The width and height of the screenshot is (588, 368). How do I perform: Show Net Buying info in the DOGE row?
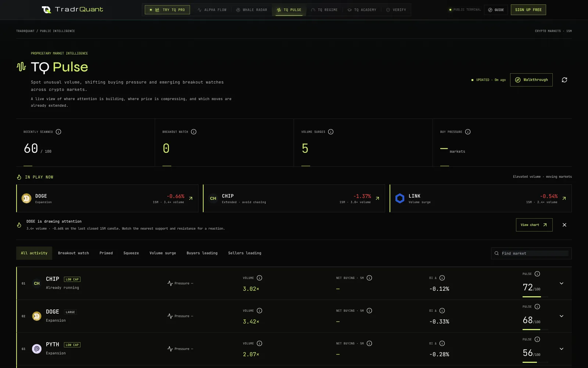coord(369,311)
